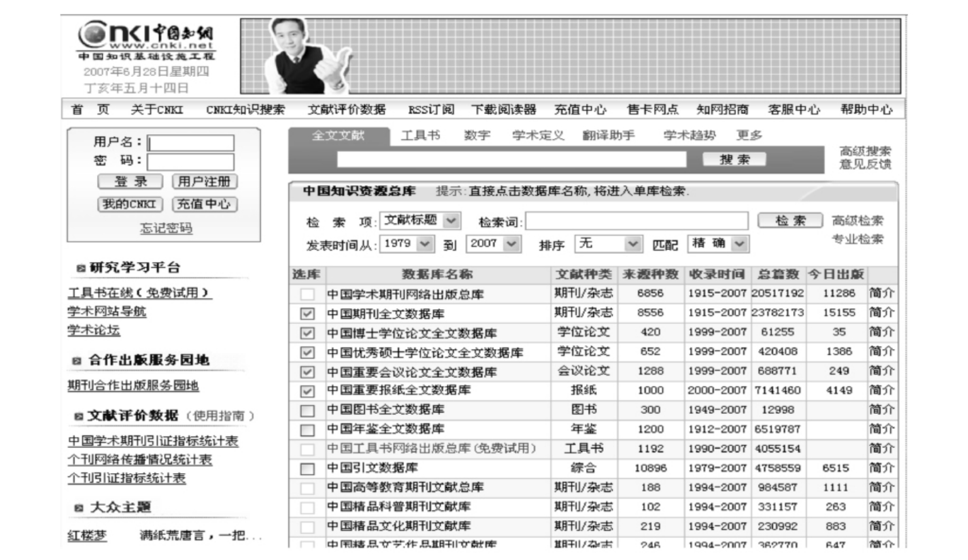The height and width of the screenshot is (560, 968).
Task: Click the 登录 button
Action: pyautogui.click(x=130, y=181)
